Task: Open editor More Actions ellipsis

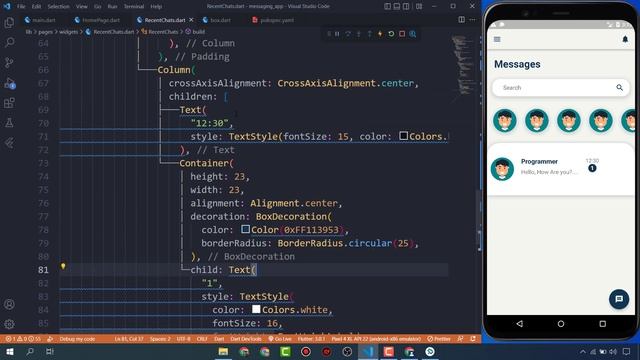Action: 472,20
